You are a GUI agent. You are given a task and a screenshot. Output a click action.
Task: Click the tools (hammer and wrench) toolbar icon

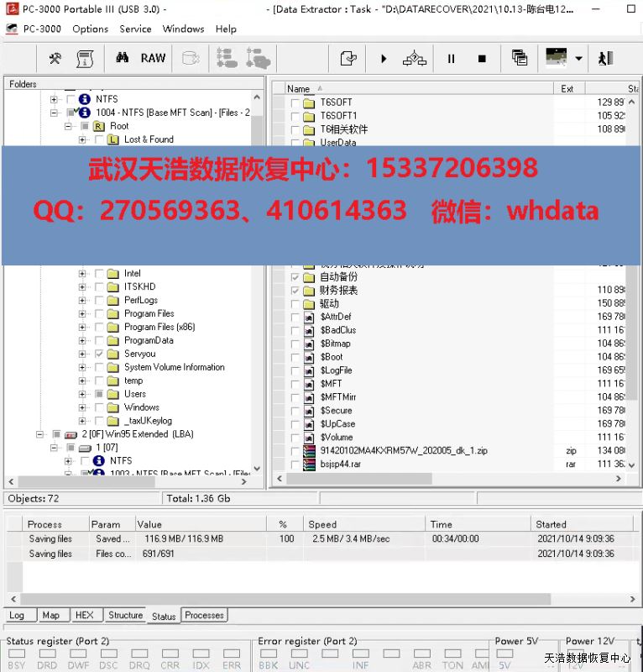tap(55, 58)
